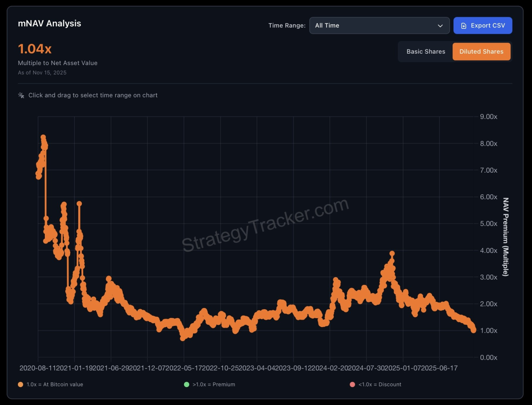Click the ">1.0x = Premium" legend label
The image size is (532, 405).
pyautogui.click(x=213, y=384)
